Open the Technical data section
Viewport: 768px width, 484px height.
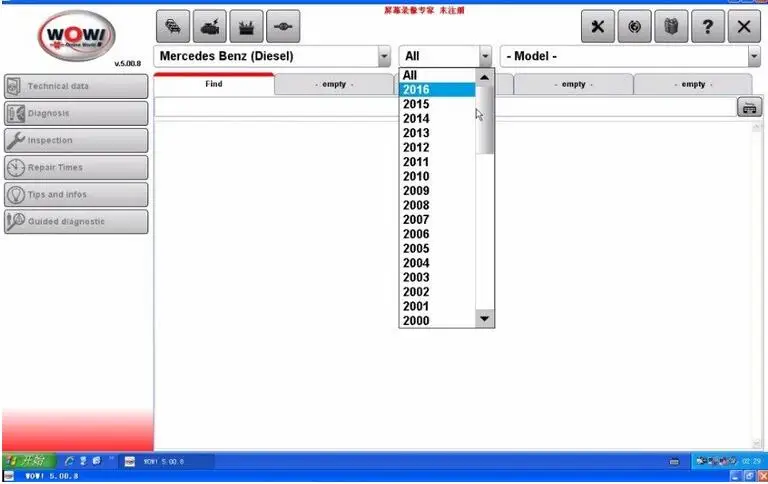[76, 86]
